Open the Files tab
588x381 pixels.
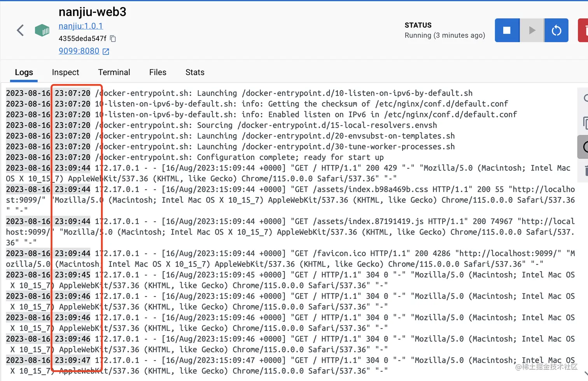[x=157, y=72]
